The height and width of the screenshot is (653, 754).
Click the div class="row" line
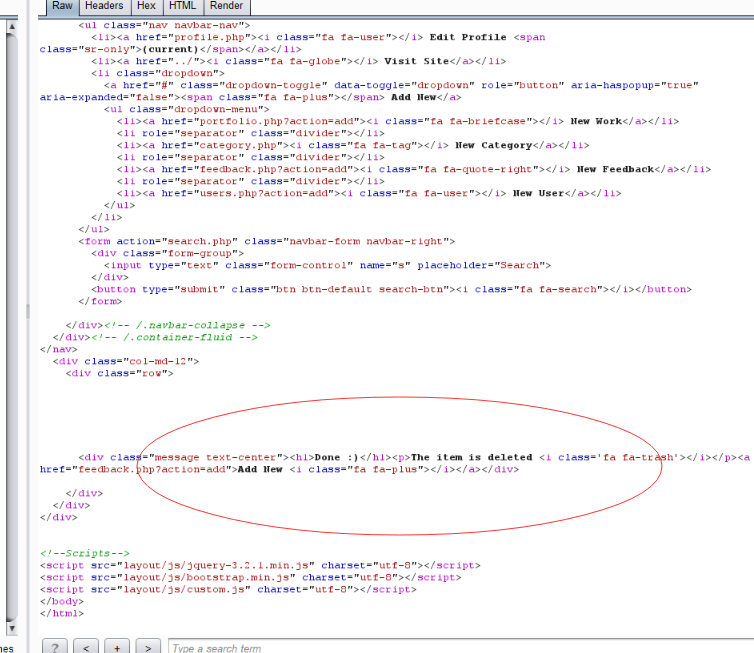119,373
